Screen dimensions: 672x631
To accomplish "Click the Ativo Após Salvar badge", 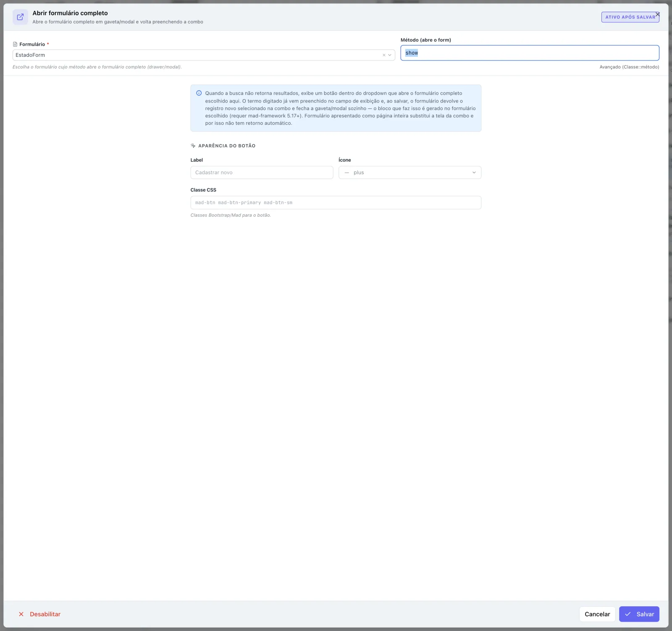I will tap(630, 17).
